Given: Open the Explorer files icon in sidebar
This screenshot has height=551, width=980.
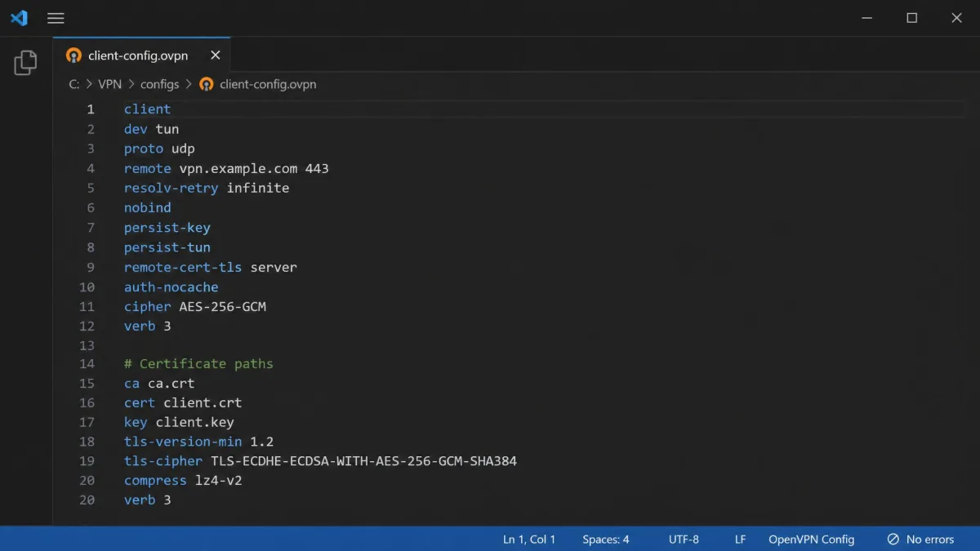Looking at the screenshot, I should (x=25, y=63).
